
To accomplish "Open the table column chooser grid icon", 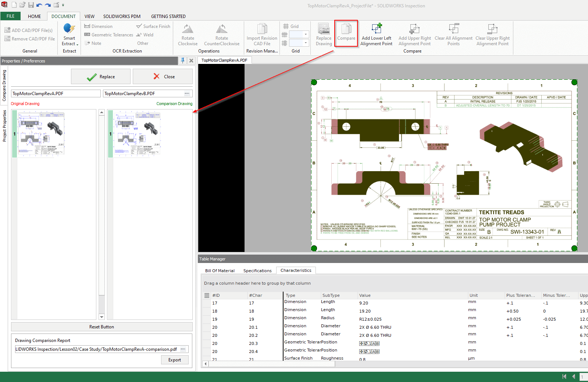I will pos(207,295).
